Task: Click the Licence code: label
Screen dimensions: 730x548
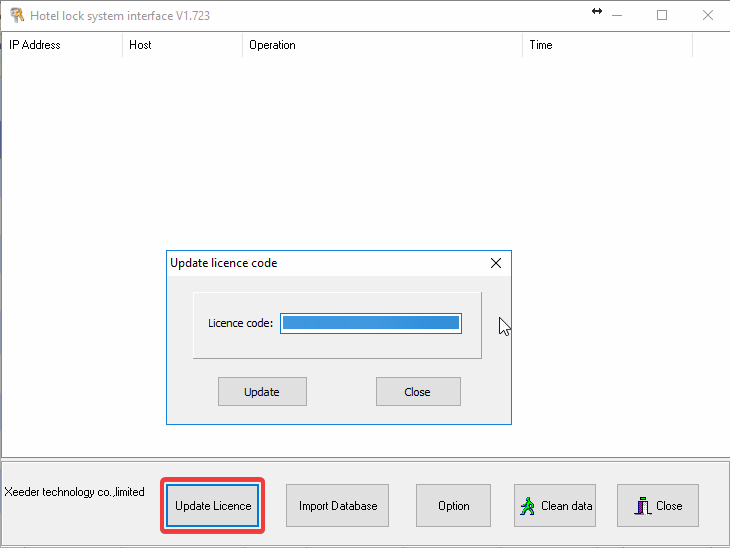Action: (240, 323)
